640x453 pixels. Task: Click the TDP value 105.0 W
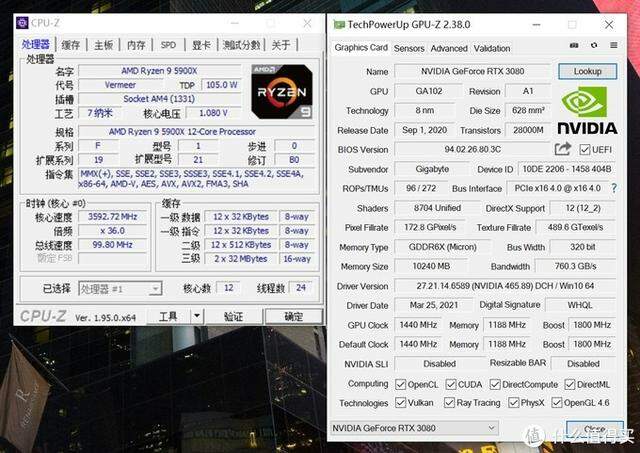click(221, 85)
